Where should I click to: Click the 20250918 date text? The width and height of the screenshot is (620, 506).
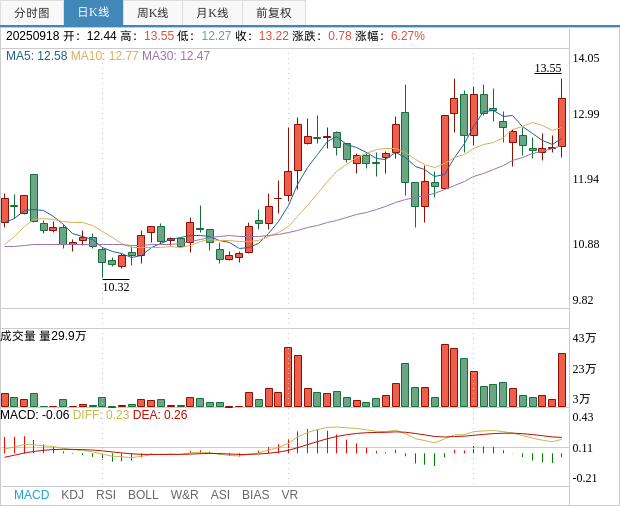32,36
